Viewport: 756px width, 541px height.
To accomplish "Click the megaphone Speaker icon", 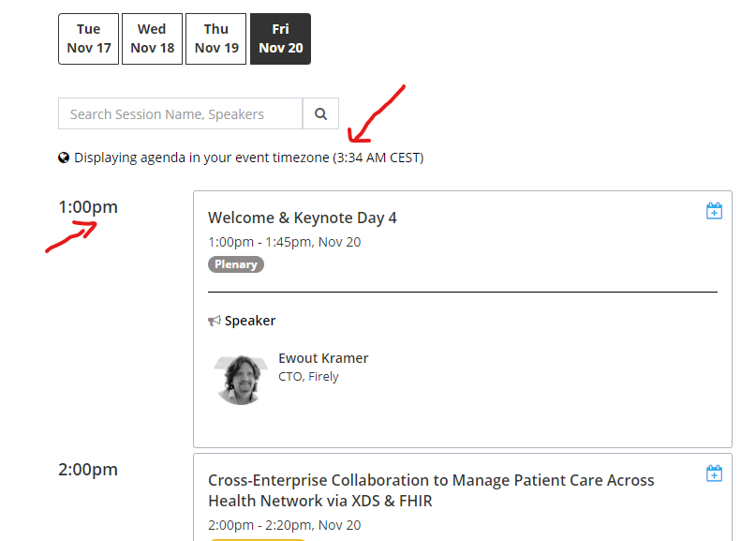I will point(215,321).
